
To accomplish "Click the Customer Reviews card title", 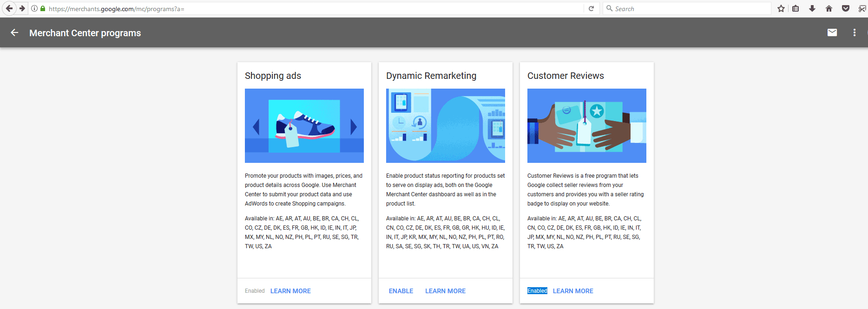I will click(566, 76).
